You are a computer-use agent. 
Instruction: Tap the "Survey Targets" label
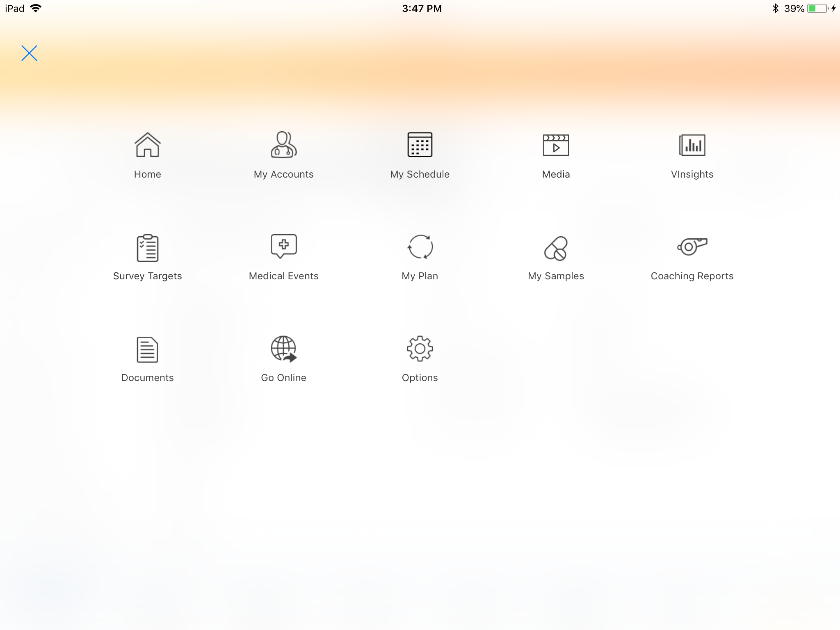tap(147, 276)
